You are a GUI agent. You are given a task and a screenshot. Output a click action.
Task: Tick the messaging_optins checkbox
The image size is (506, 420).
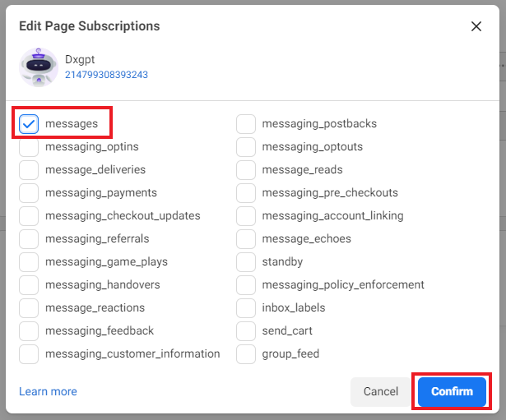click(x=29, y=147)
